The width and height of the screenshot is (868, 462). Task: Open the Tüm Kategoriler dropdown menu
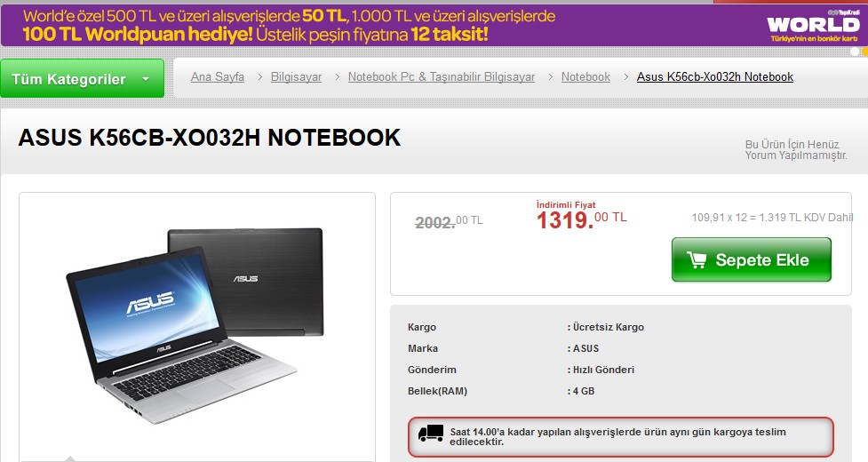[x=82, y=78]
